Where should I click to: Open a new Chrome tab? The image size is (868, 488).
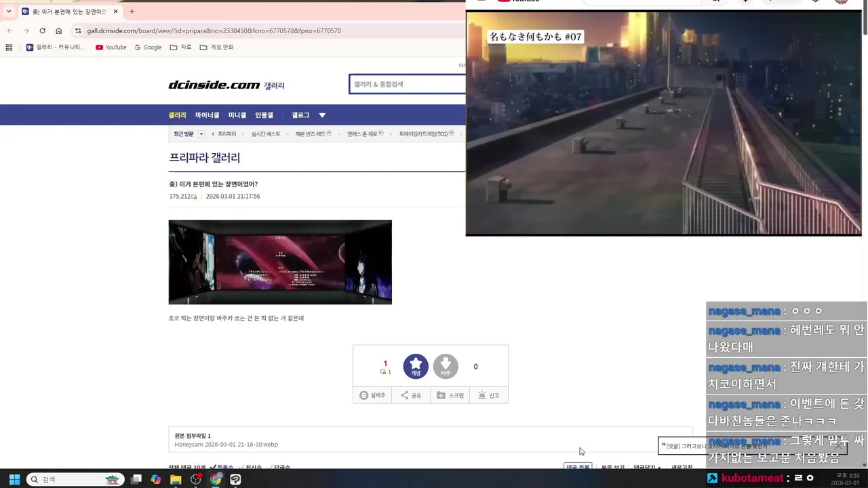point(132,12)
